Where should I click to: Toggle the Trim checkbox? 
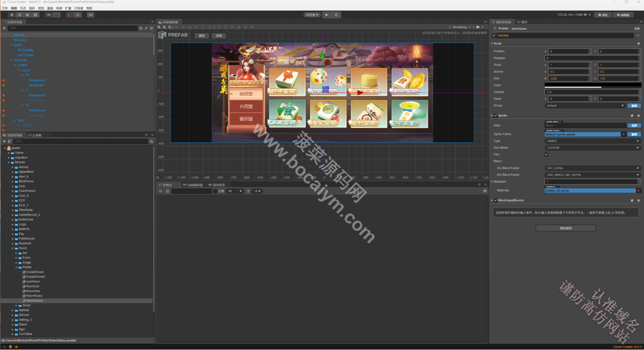coord(546,155)
